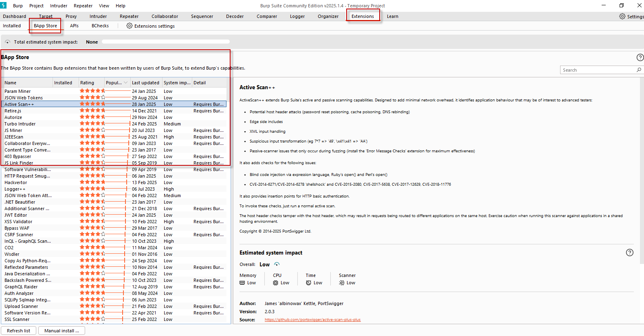Open Estimated system impact help icon

tap(629, 253)
